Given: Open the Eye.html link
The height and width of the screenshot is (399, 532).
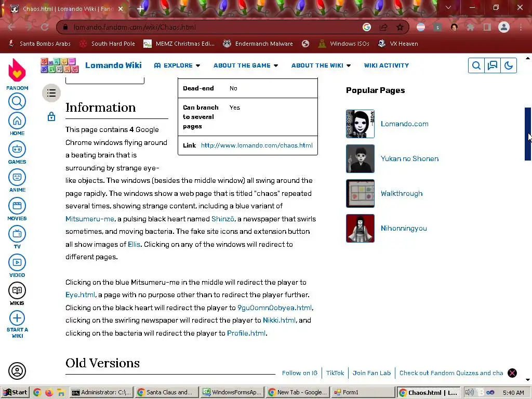Looking at the screenshot, I should click(x=80, y=295).
